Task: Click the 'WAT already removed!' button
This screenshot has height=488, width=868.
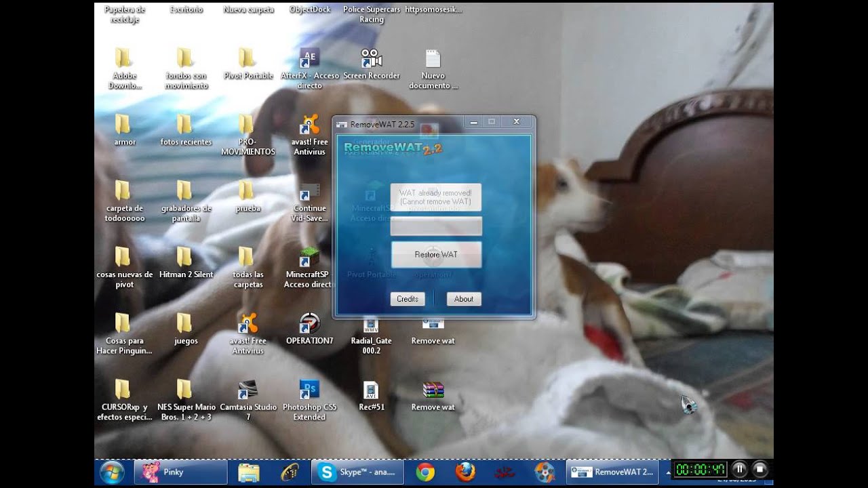Action: click(x=436, y=197)
